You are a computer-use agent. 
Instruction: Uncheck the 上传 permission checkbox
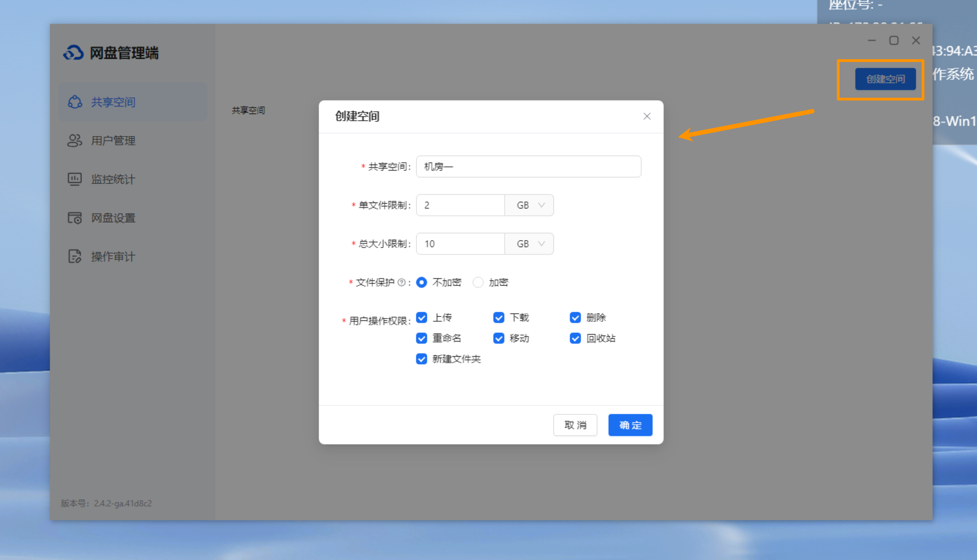[422, 317]
